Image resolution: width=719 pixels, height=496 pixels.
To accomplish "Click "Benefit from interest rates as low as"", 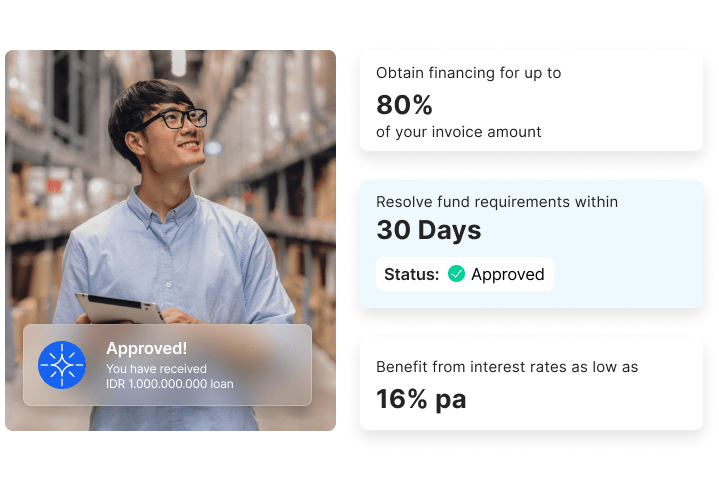I will (x=507, y=367).
